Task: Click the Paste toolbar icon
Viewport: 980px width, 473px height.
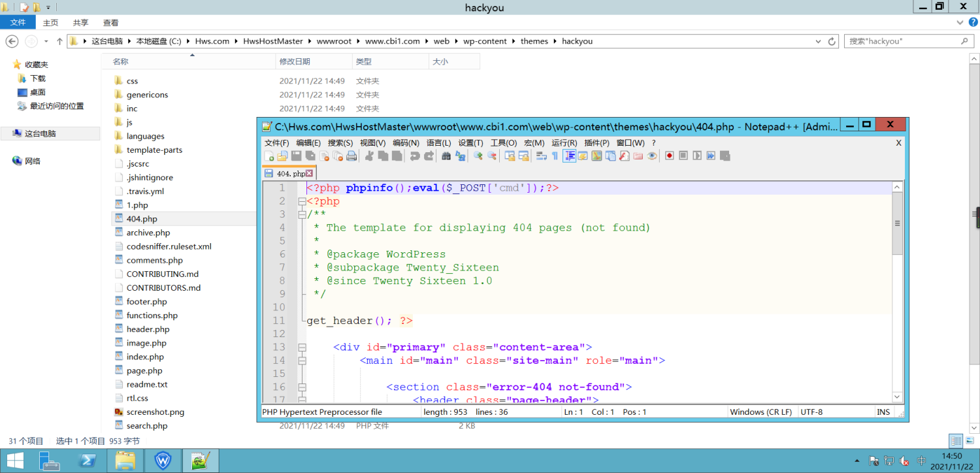Action: click(397, 155)
